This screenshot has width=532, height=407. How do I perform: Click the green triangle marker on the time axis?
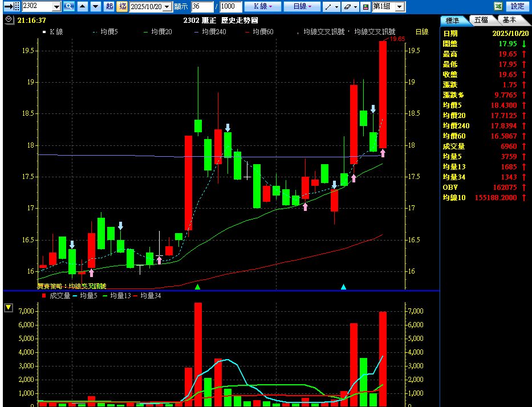tap(198, 287)
